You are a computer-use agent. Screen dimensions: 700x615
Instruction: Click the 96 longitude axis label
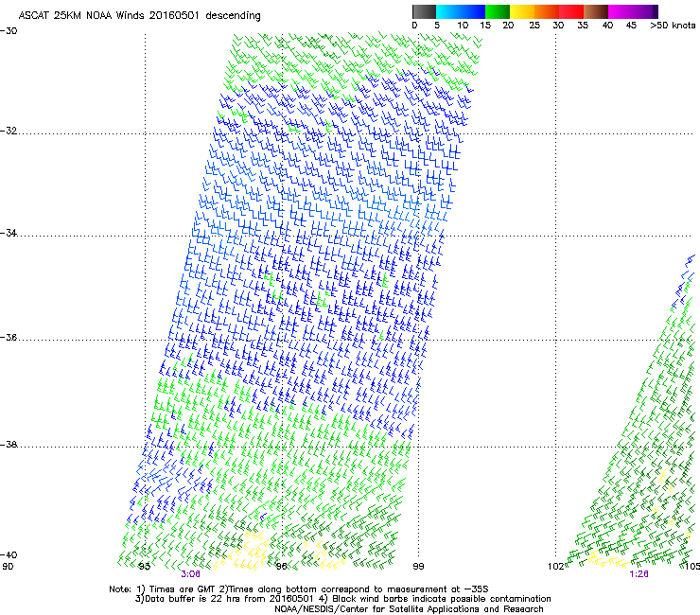click(281, 567)
